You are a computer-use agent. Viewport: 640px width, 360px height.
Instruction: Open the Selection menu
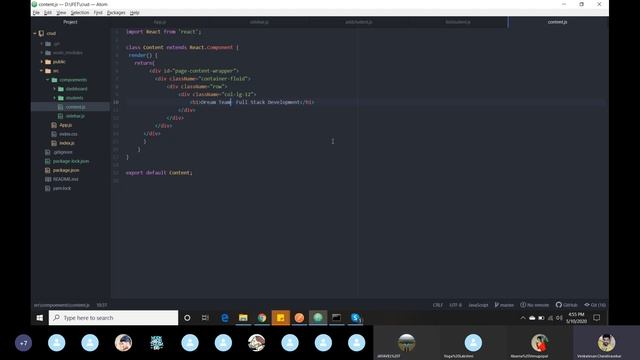point(80,13)
